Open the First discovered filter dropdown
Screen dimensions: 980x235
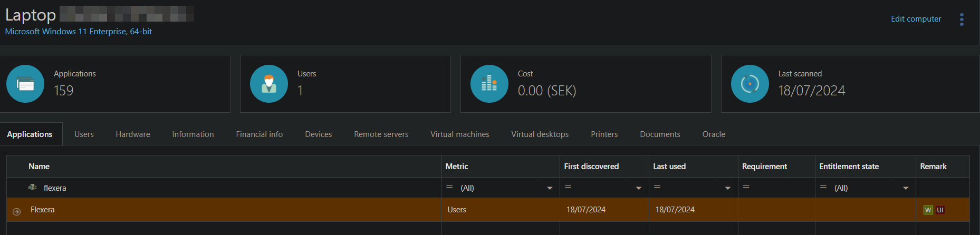(x=639, y=188)
